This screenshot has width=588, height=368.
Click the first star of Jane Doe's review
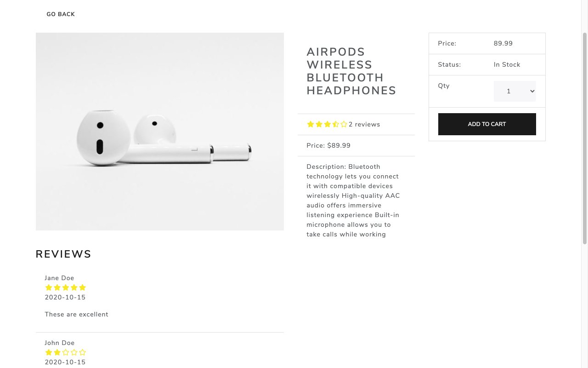point(49,287)
